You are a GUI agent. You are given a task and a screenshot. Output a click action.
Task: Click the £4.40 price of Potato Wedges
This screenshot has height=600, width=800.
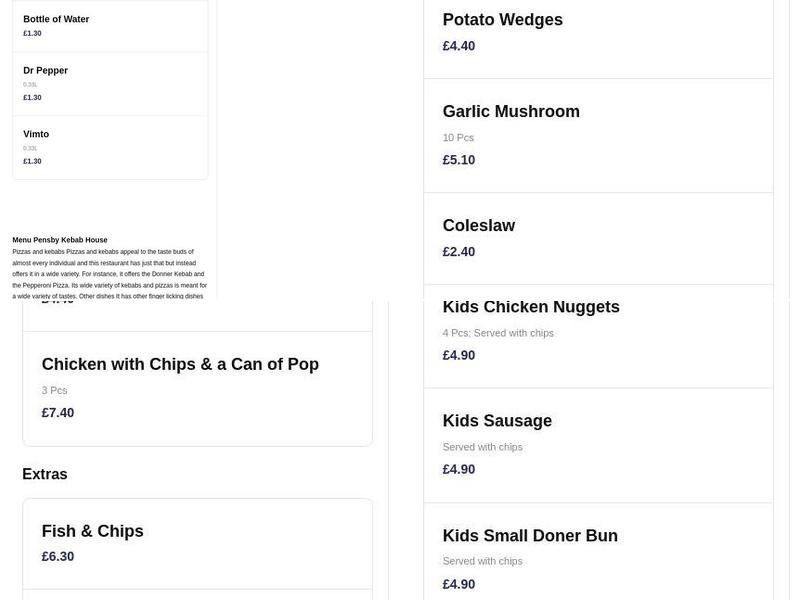(458, 45)
